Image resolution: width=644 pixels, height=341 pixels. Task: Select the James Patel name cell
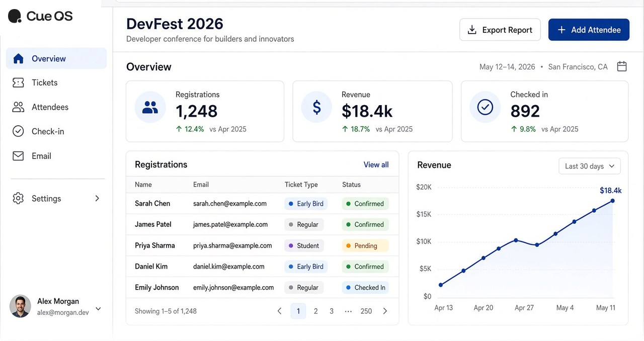coord(153,224)
